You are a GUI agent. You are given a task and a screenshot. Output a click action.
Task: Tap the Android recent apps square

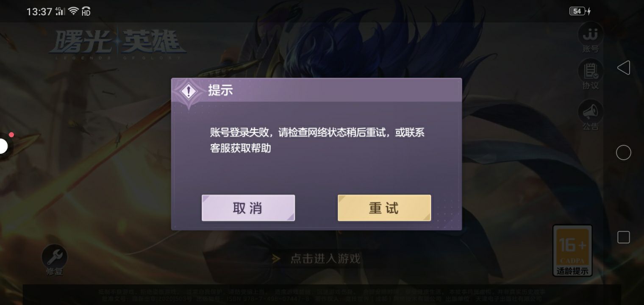tap(624, 237)
